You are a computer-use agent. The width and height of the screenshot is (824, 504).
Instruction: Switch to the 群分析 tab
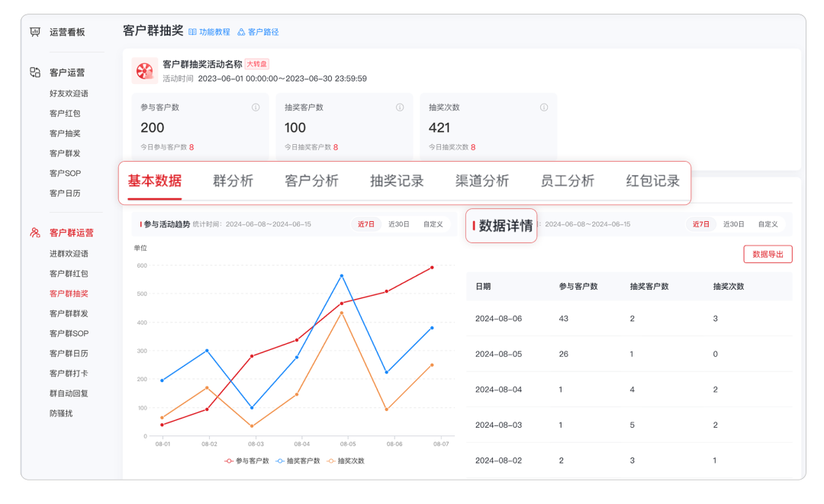(232, 181)
